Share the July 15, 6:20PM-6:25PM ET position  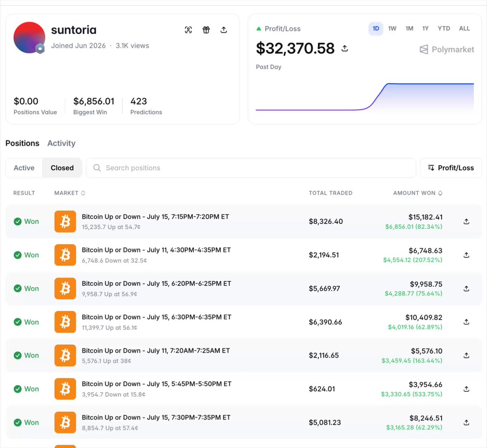pyautogui.click(x=466, y=288)
